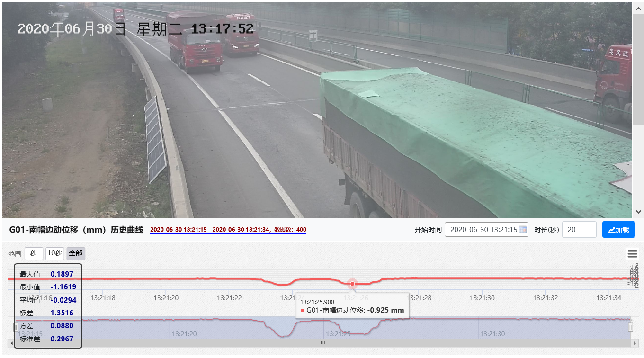This screenshot has height=358, width=644.
Task: Click the truck camera video frame
Action: tap(317, 109)
